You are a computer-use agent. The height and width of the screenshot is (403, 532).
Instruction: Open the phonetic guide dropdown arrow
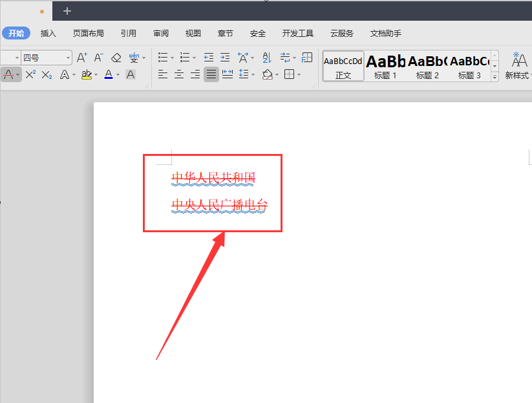point(144,58)
